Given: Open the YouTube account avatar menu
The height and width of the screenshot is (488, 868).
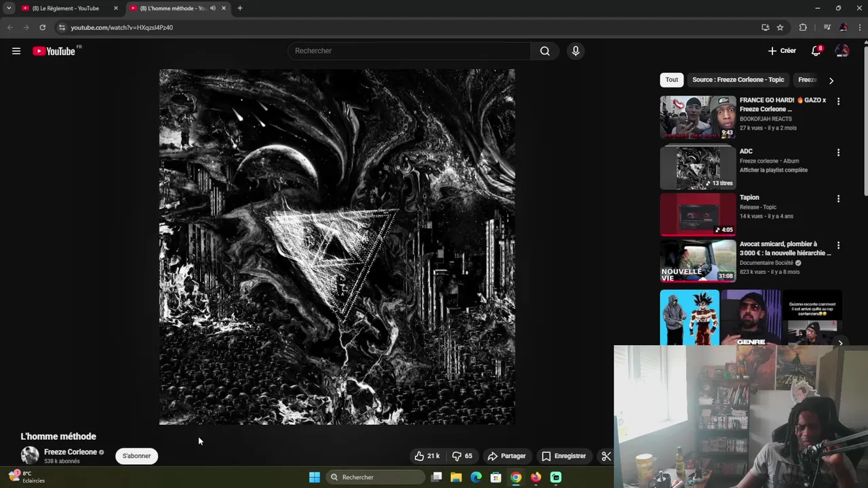Looking at the screenshot, I should point(842,51).
